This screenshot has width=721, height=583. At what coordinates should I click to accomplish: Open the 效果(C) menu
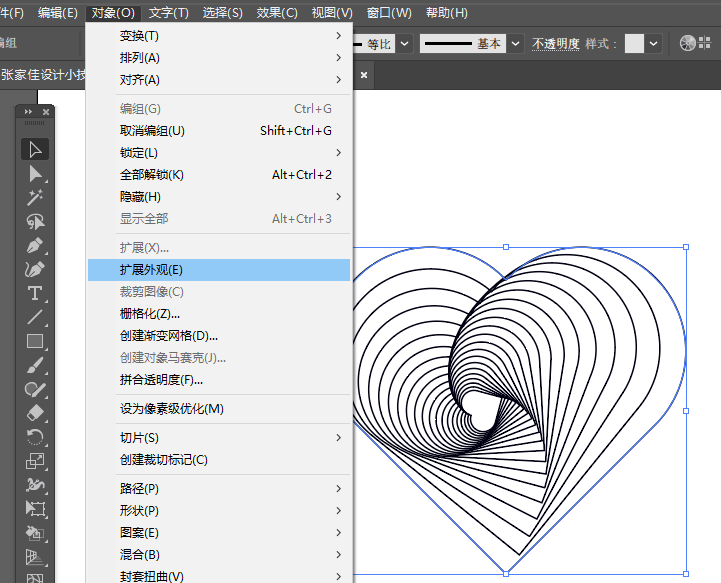pos(277,13)
